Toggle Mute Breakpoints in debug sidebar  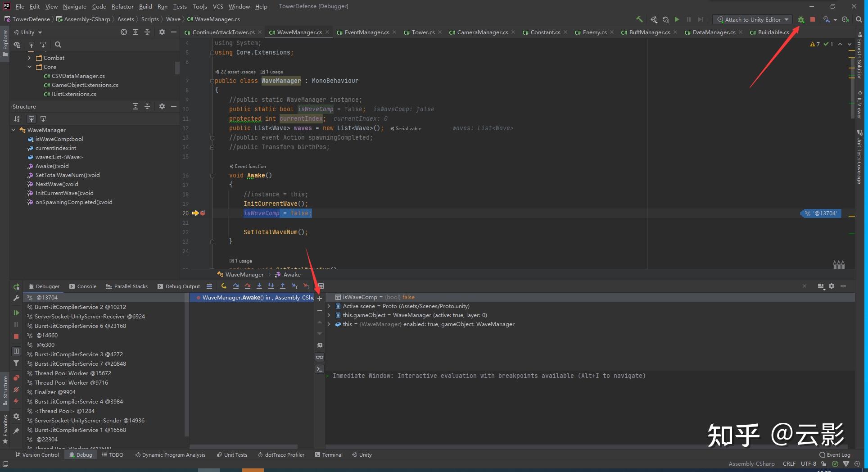pos(16,390)
